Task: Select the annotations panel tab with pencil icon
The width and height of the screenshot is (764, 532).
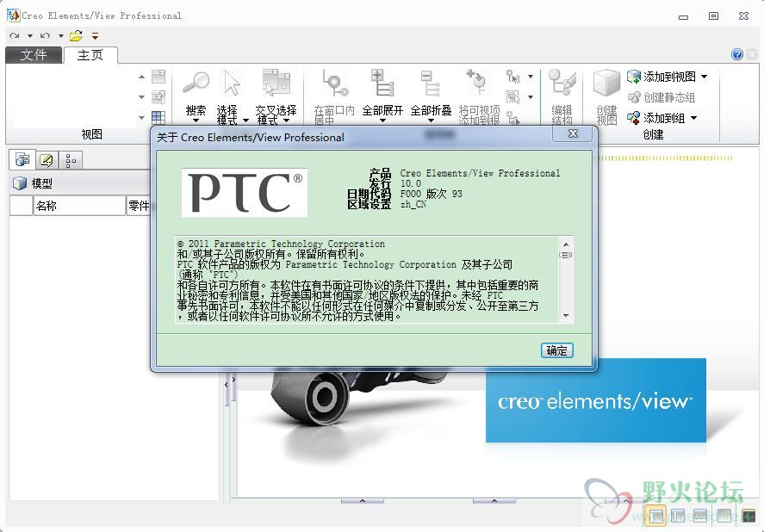Action: (x=47, y=160)
